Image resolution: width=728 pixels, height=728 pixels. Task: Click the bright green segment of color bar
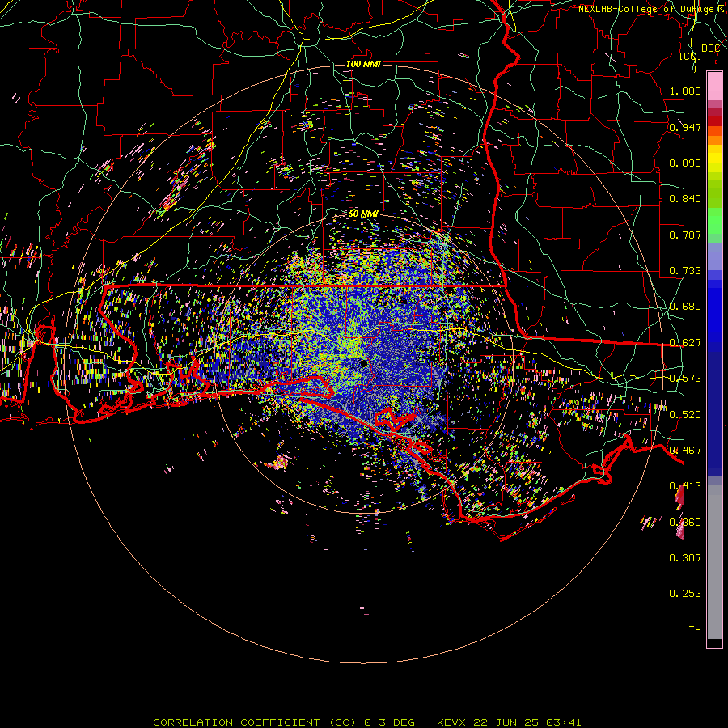click(x=714, y=221)
